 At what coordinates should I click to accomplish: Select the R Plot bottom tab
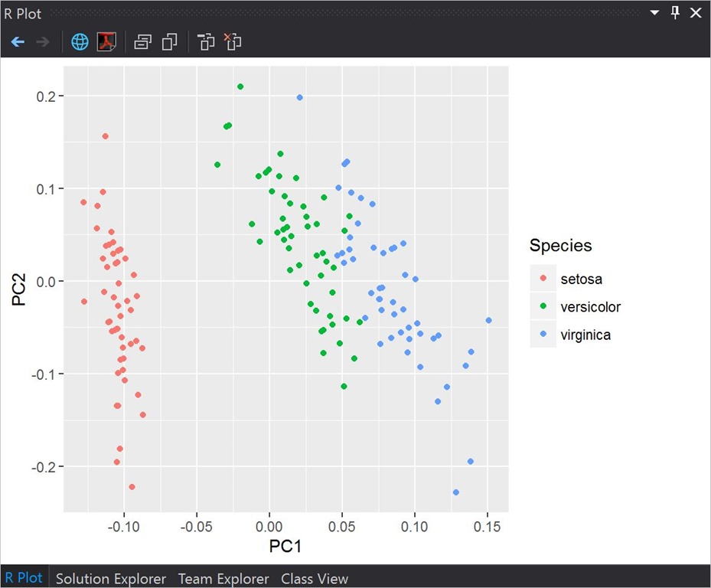(24, 579)
